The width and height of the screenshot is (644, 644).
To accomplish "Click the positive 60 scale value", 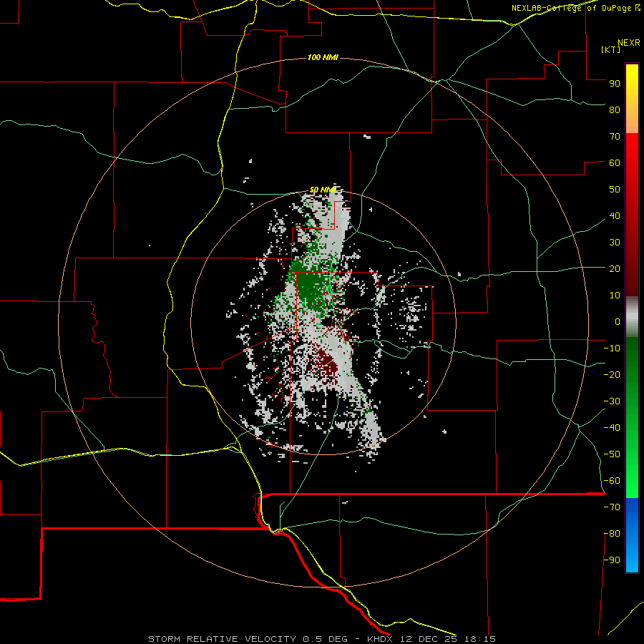I will [615, 162].
